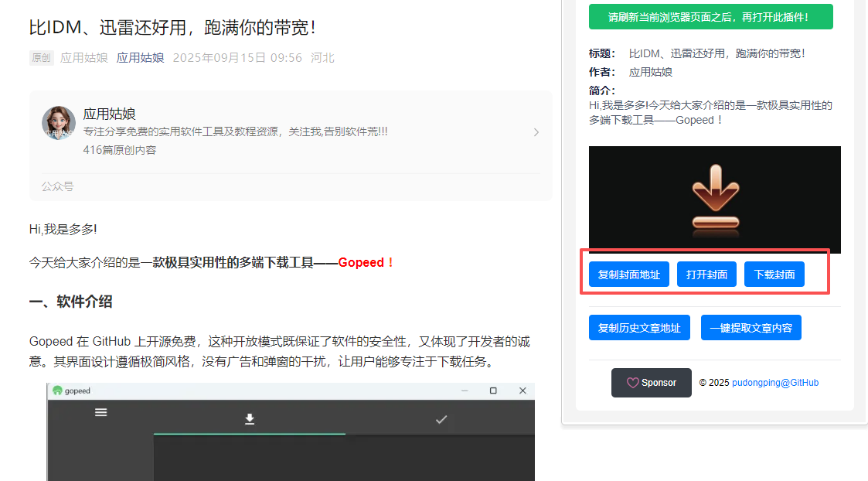Click the heart icon on the Sponsor button
868x481 pixels.
click(x=632, y=383)
